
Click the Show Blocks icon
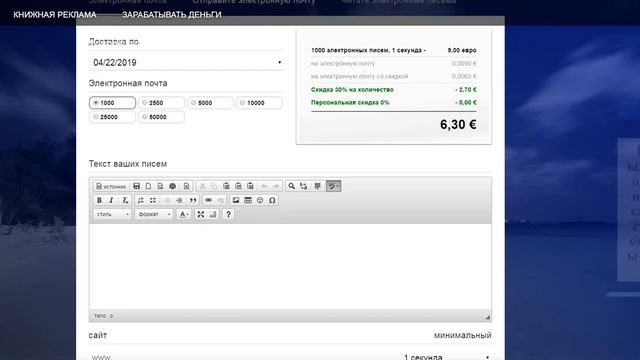pyautogui.click(x=213, y=214)
